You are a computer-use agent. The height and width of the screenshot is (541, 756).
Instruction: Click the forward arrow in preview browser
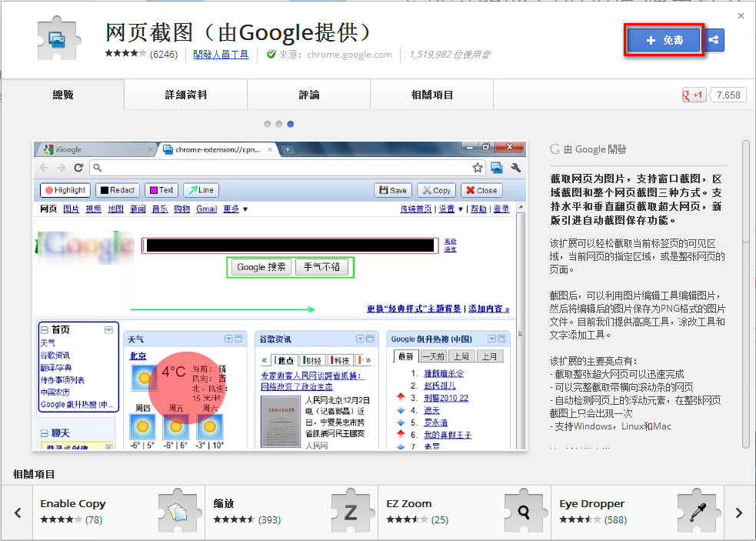coord(61,168)
